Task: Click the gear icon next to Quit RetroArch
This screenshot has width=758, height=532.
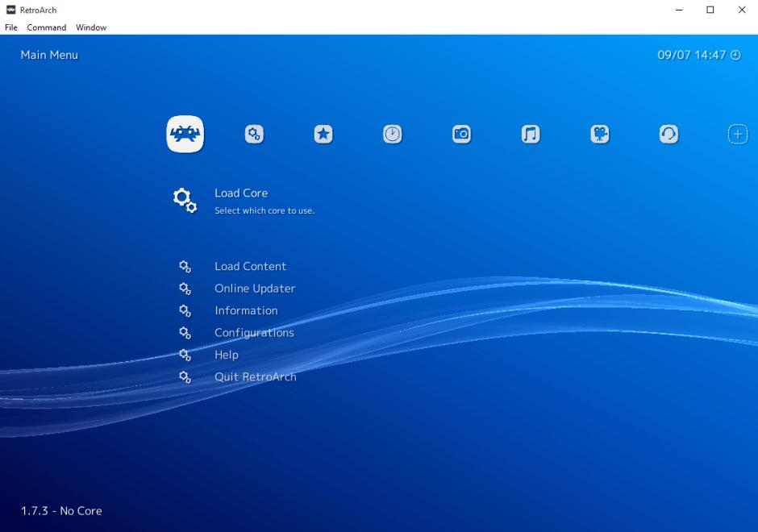Action: (185, 377)
